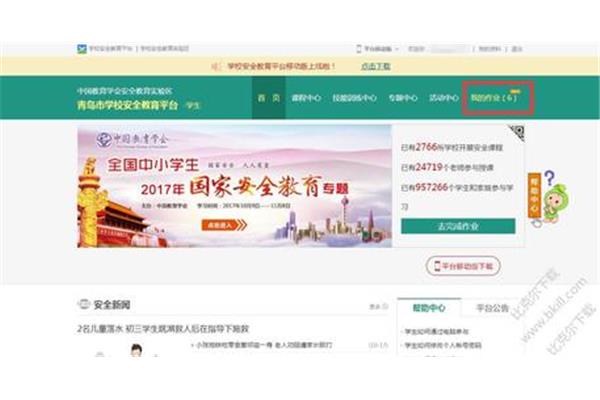600x400 pixels.
Task: Click the 点击下载 link in the yellow notice bar
Action: pyautogui.click(x=375, y=66)
